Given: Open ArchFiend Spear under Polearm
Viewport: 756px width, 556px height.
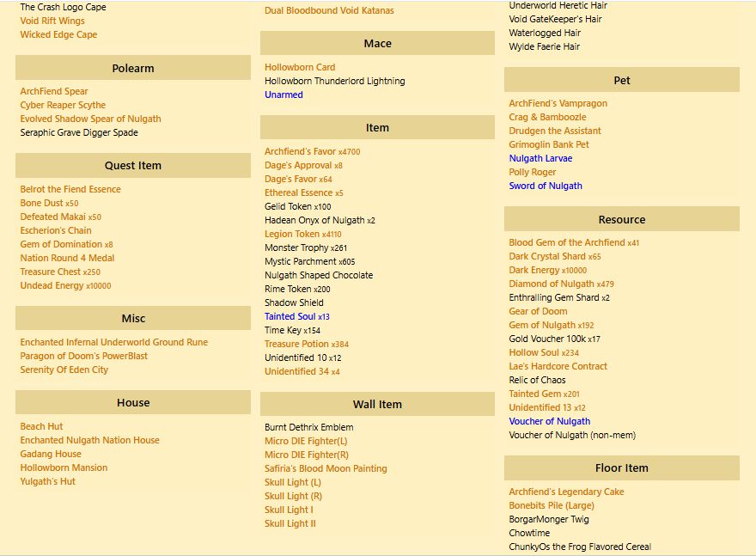Looking at the screenshot, I should tap(54, 91).
